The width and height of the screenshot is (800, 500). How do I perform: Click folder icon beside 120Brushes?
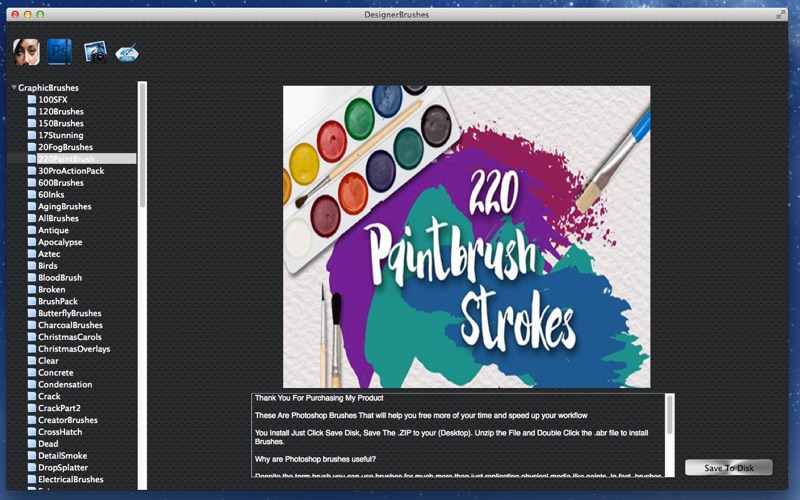click(32, 111)
